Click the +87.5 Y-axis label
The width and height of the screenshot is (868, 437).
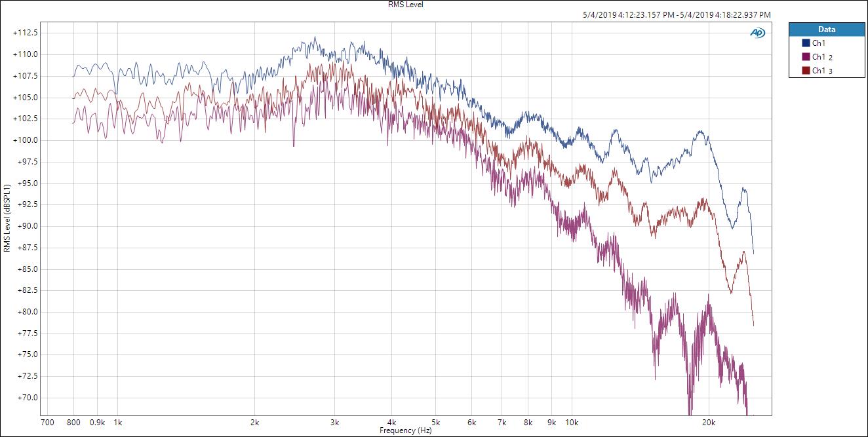[x=27, y=248]
